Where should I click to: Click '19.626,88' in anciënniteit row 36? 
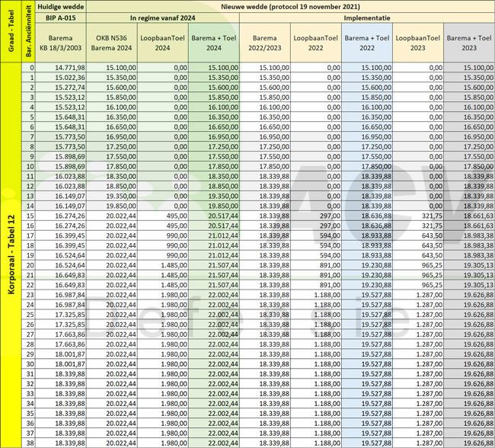(478, 424)
